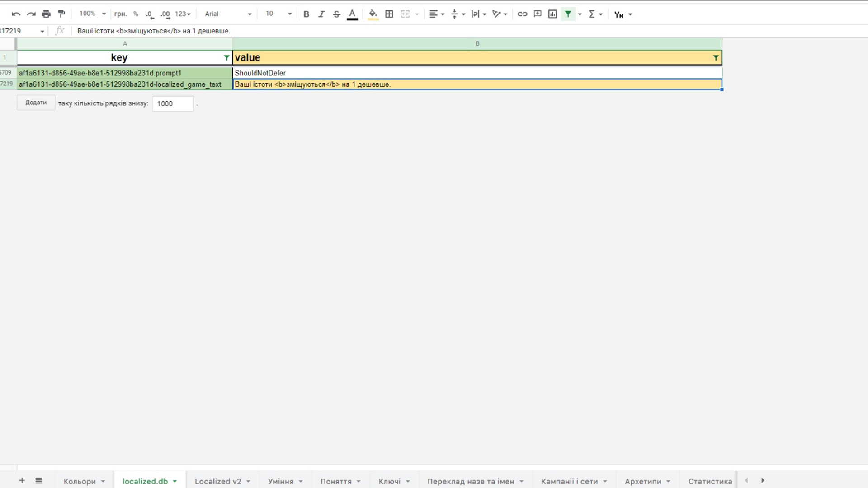This screenshot has height=488, width=868.
Task: Open the borders tool
Action: (x=389, y=14)
